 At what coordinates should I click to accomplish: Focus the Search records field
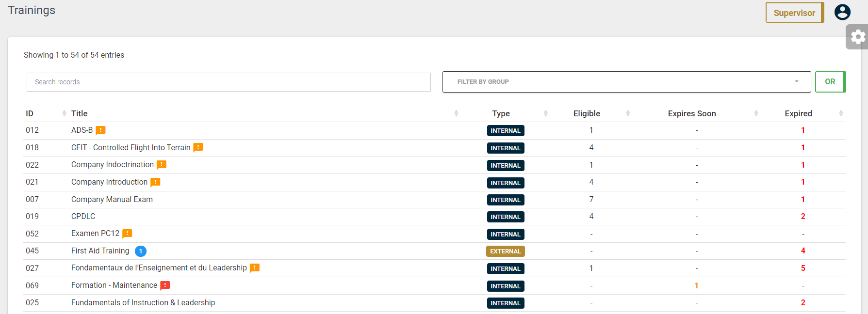pos(229,82)
